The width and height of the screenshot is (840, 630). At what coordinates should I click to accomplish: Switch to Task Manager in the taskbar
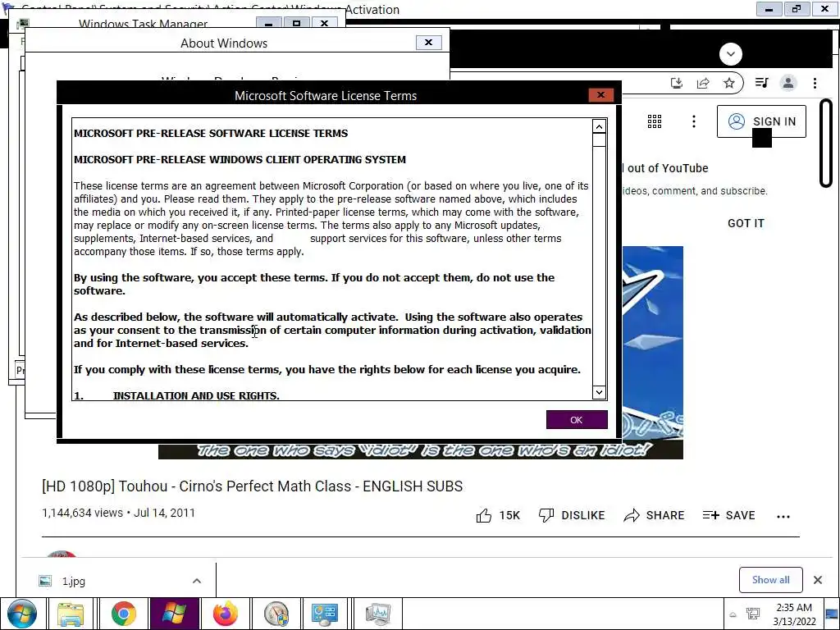378,614
